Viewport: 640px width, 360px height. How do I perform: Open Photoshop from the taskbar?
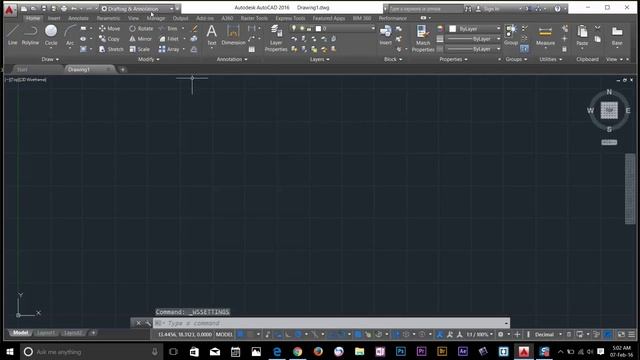(400, 351)
